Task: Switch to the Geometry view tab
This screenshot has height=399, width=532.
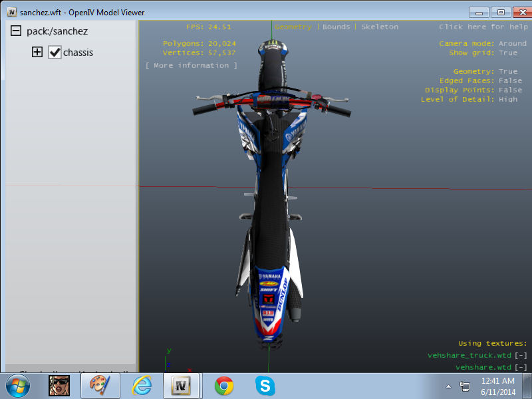Action: coord(293,27)
